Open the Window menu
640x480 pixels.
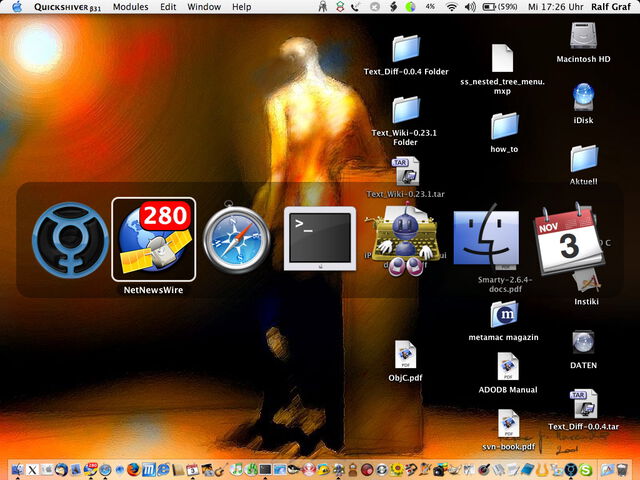pyautogui.click(x=204, y=7)
